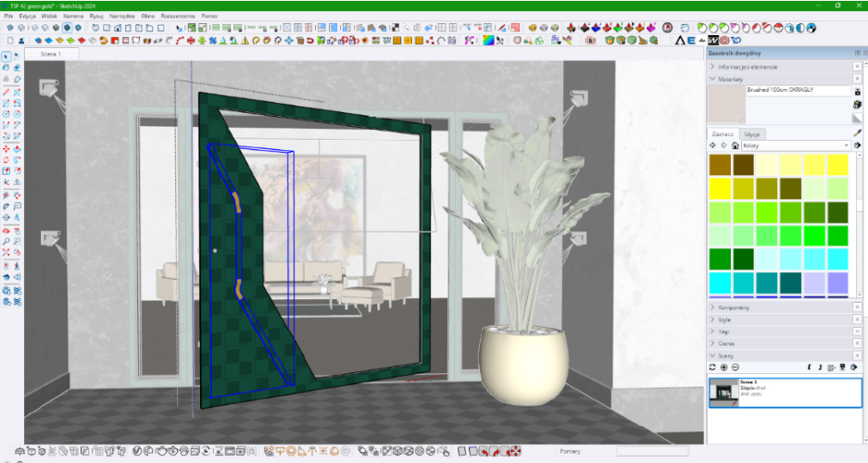Remove scene with minus button

[x=736, y=368]
